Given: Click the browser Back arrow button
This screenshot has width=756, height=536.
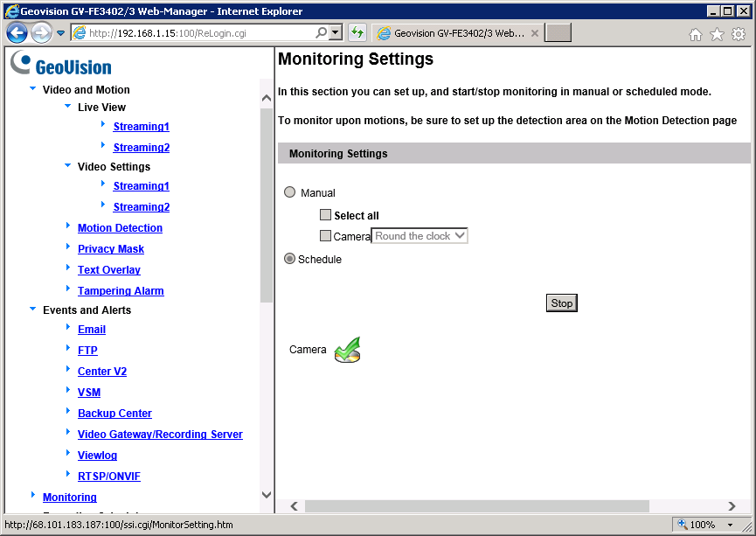Looking at the screenshot, I should pos(17,33).
